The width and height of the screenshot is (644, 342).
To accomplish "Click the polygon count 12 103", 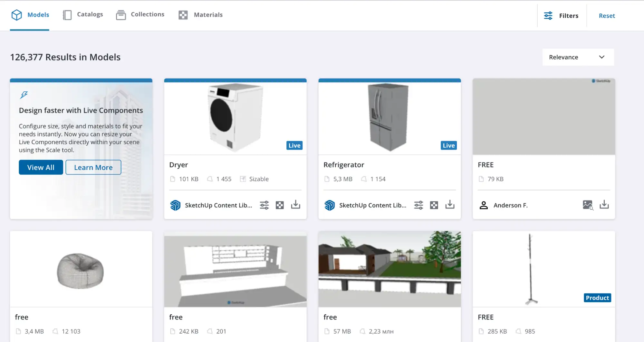I will tap(71, 331).
